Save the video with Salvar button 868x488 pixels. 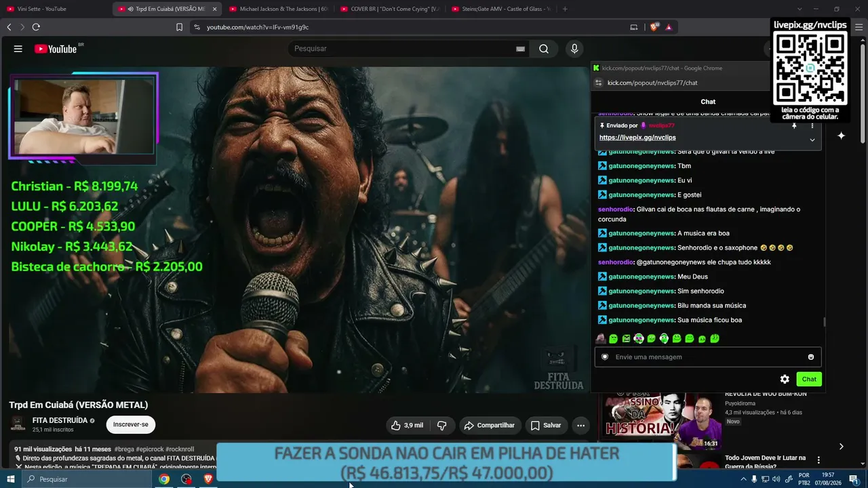(546, 425)
